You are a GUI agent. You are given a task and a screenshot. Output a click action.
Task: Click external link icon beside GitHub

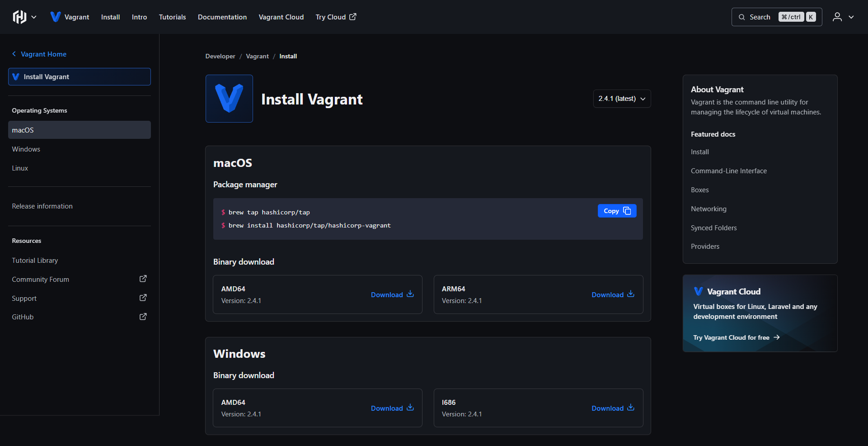(x=143, y=317)
